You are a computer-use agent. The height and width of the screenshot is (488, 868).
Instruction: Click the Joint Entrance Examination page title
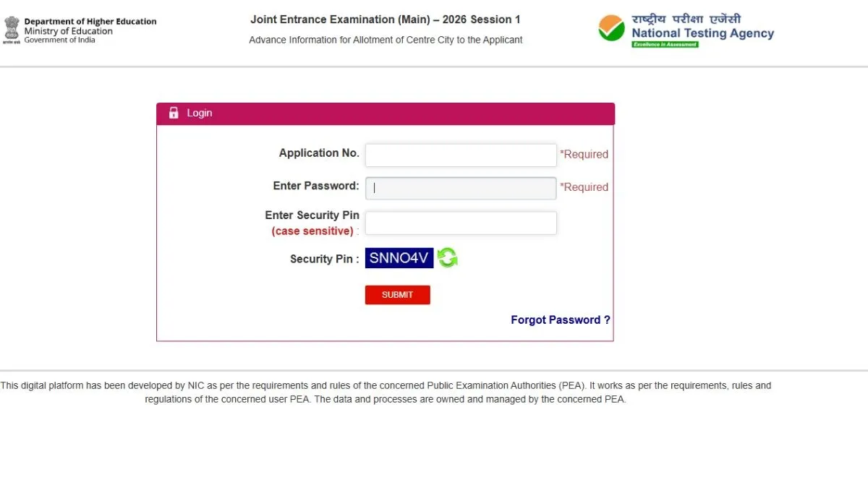[385, 20]
